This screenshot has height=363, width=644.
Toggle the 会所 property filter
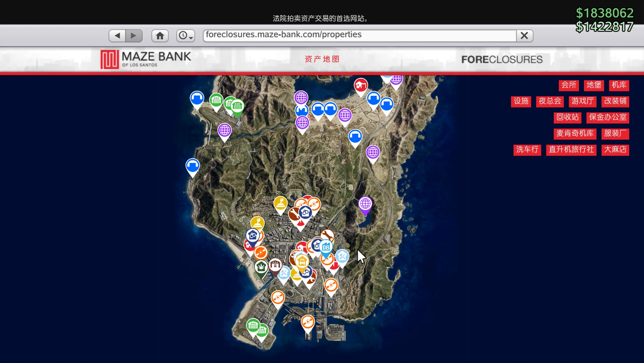tap(568, 85)
